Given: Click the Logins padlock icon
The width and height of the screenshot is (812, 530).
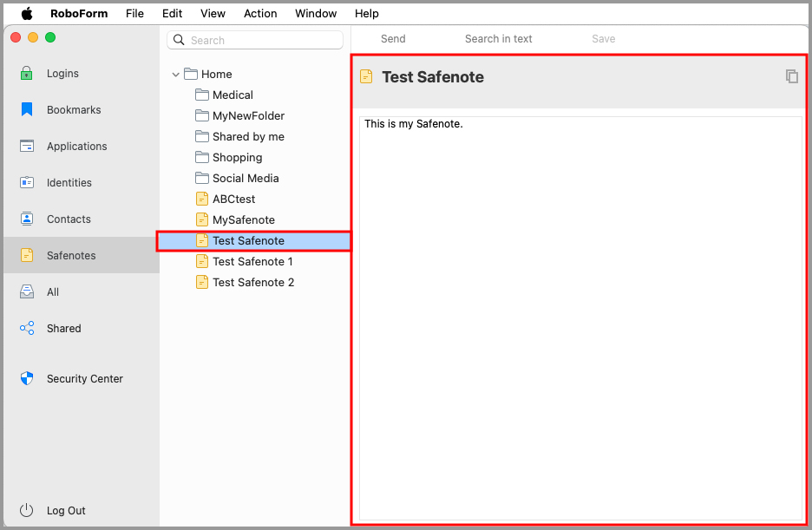Looking at the screenshot, I should 26,73.
